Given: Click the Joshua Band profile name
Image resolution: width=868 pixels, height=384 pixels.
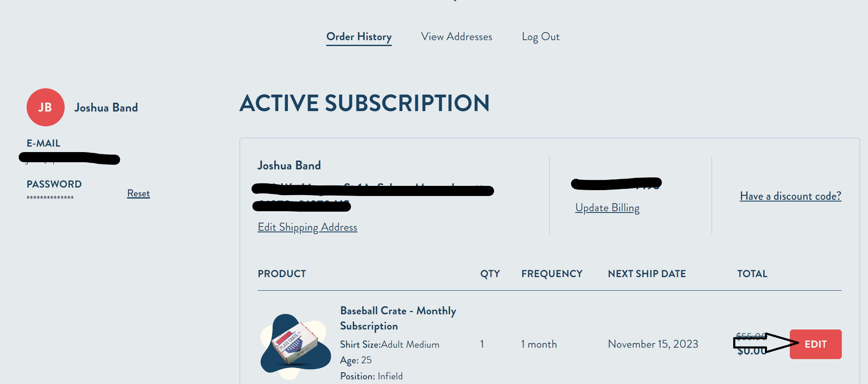Looking at the screenshot, I should coord(106,108).
